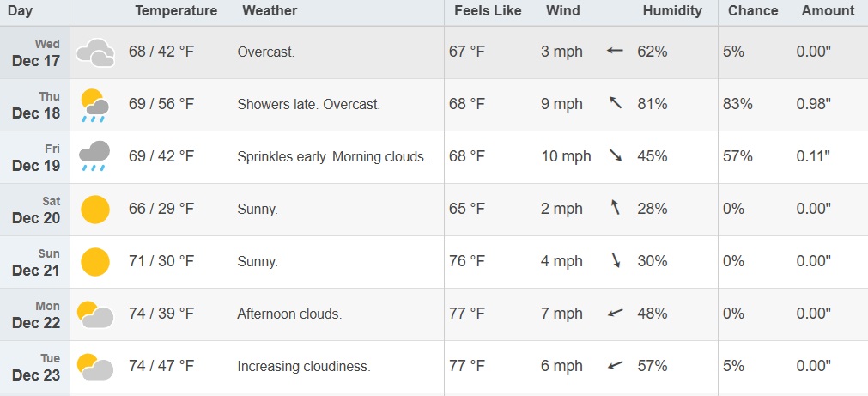Click the 83% precipitation chance value
Screen dimensions: 868x396
737,104
